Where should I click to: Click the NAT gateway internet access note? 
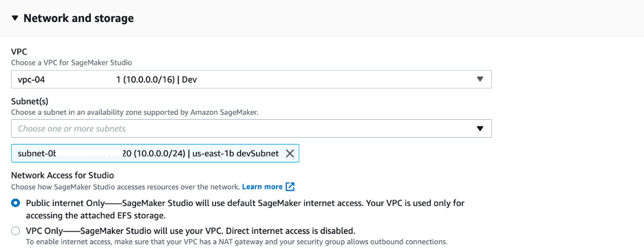pyautogui.click(x=237, y=241)
